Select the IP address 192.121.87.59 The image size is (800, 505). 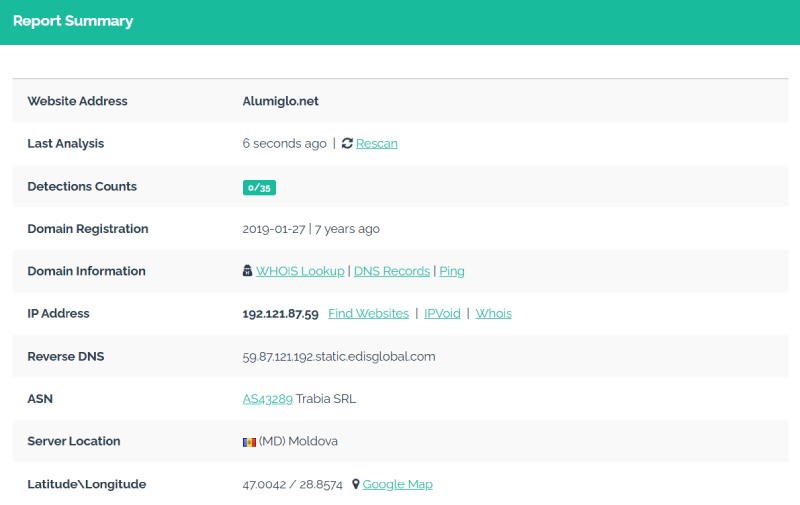[281, 314]
